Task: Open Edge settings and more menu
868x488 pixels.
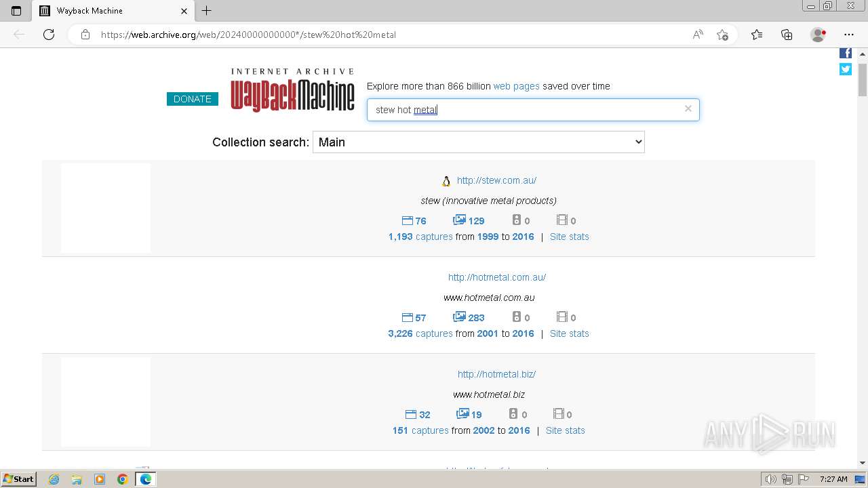Action: 849,35
